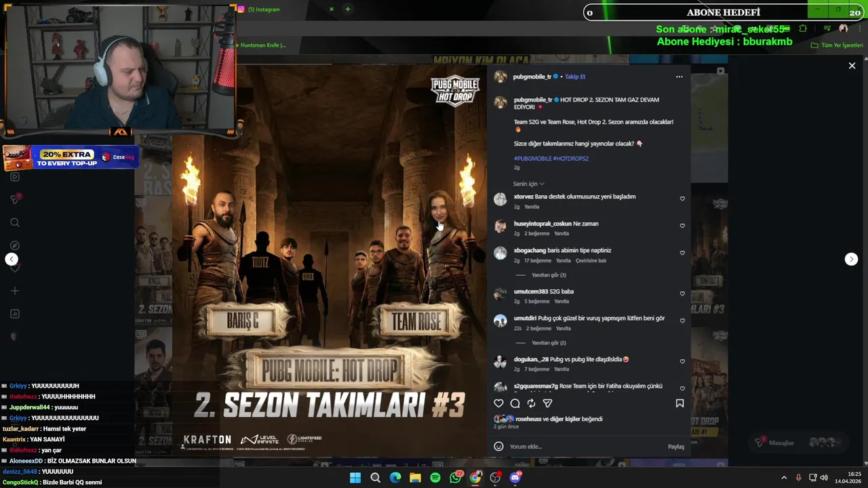Click the pubgmobile_tr avatar in caption
The height and width of the screenshot is (488, 868).
click(500, 102)
